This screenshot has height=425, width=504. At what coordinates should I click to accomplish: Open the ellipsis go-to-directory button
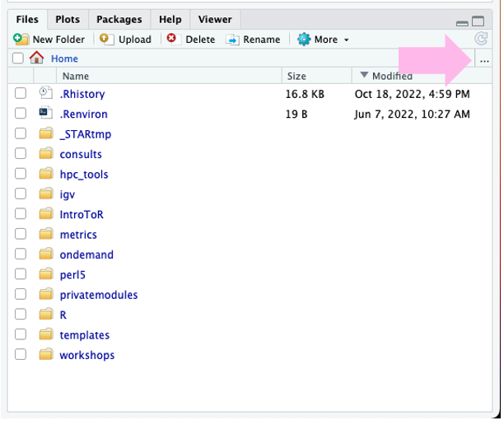pos(484,59)
